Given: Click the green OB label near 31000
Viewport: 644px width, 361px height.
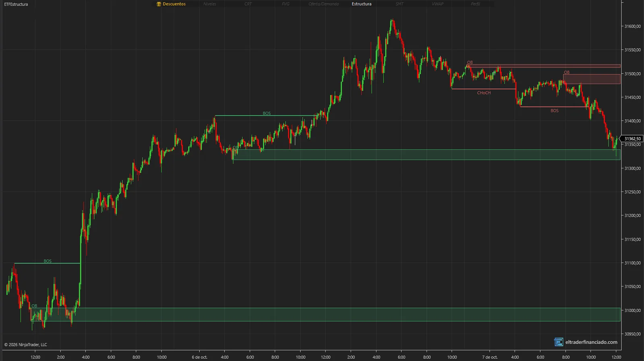Looking at the screenshot, I should point(34,306).
